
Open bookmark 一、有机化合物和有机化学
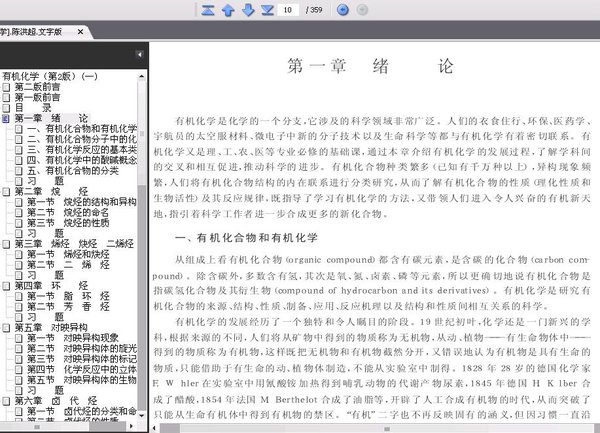[x=82, y=129]
